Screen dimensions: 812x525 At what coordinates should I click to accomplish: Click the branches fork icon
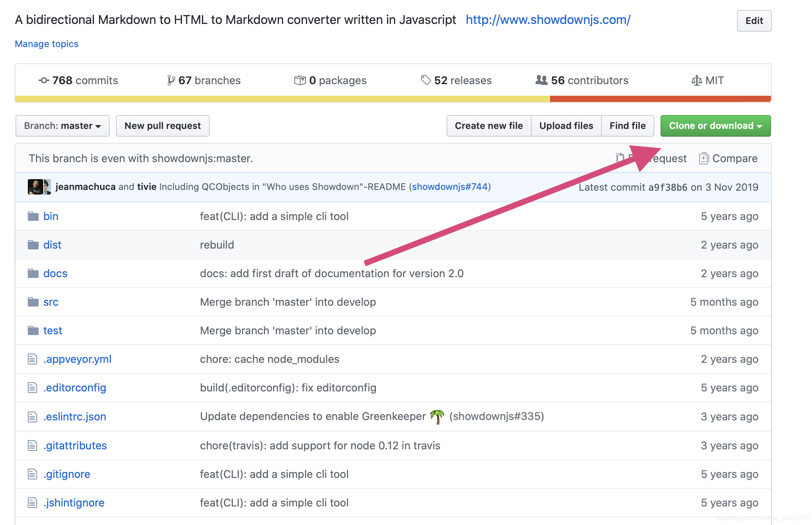(170, 80)
